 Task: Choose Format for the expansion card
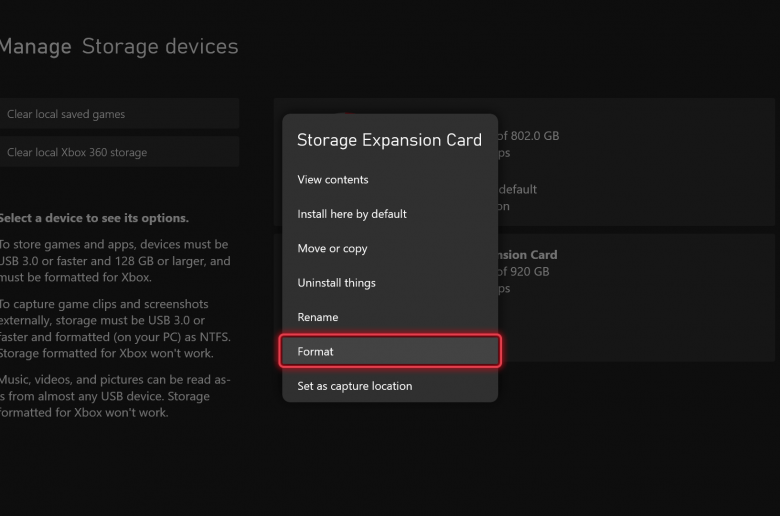390,351
